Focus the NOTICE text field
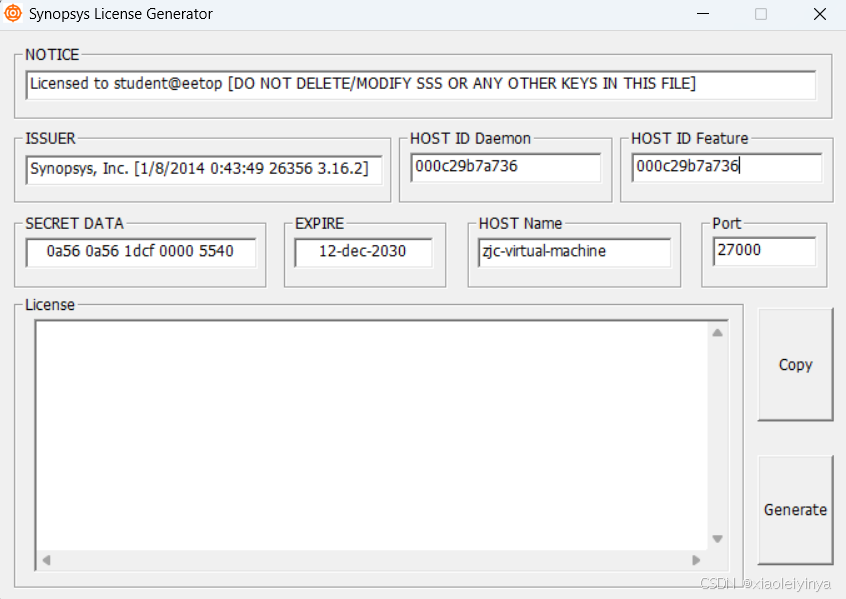This screenshot has height=599, width=846. (x=421, y=85)
